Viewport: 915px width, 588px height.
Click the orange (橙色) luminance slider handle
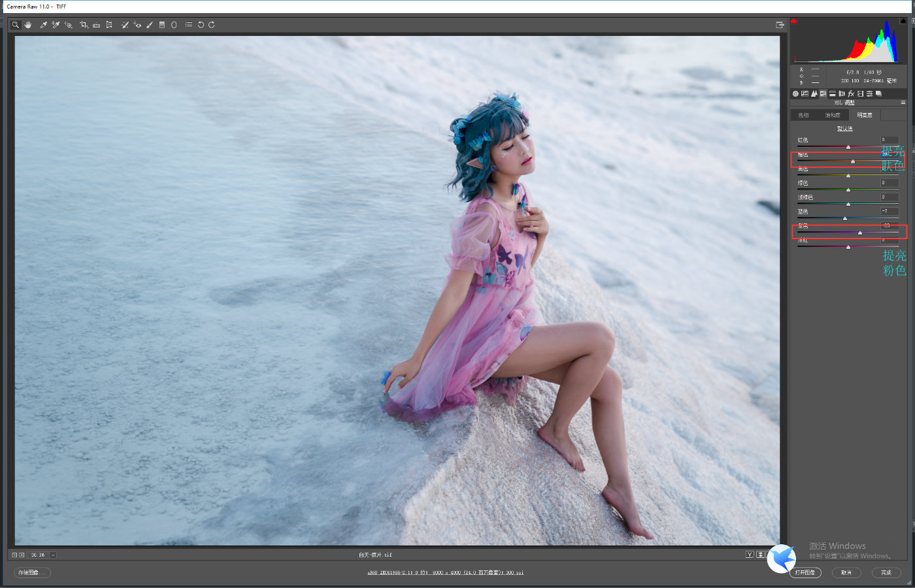pos(853,161)
